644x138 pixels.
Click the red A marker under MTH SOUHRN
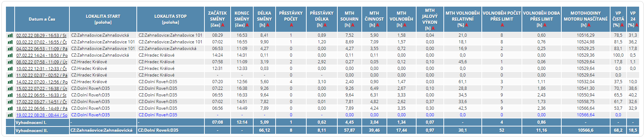[x=353, y=25]
